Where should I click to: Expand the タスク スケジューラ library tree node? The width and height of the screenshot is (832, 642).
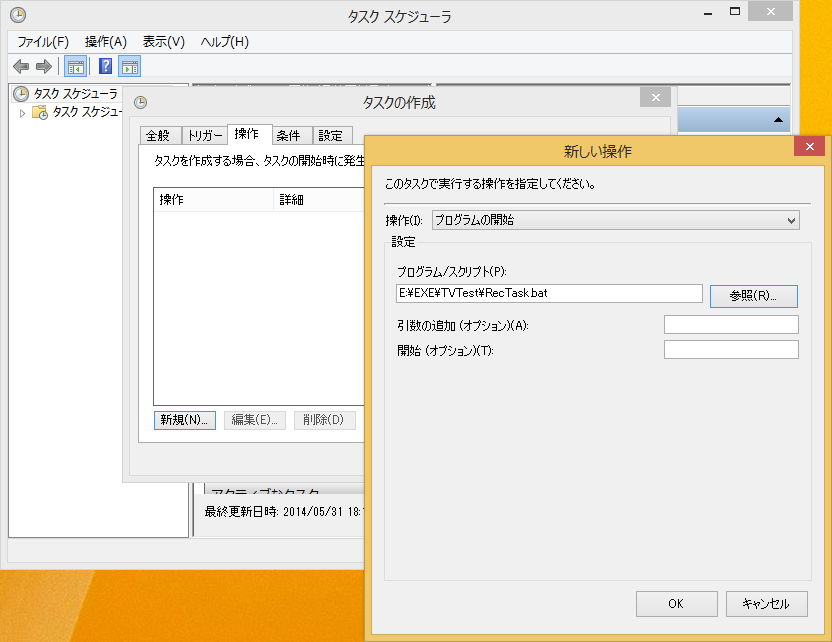click(22, 113)
